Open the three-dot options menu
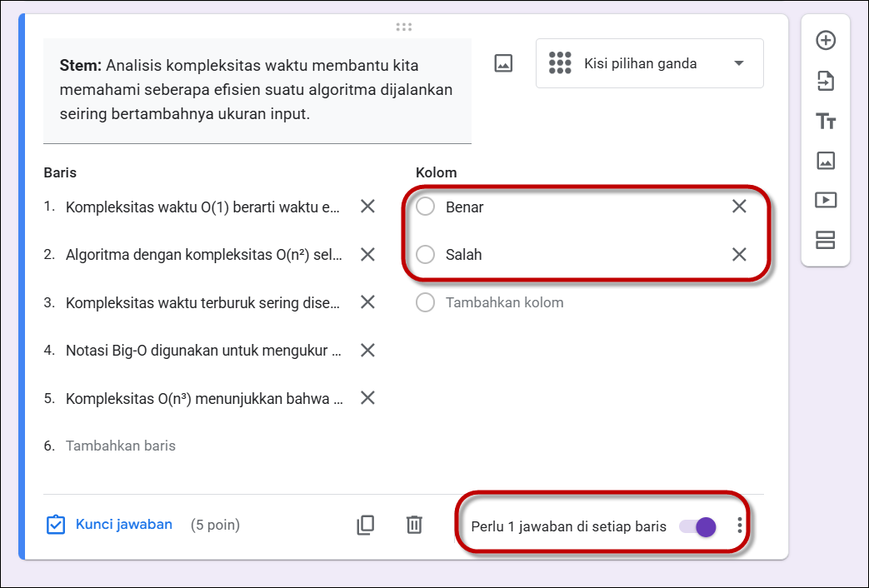Image resolution: width=869 pixels, height=588 pixels. (738, 526)
